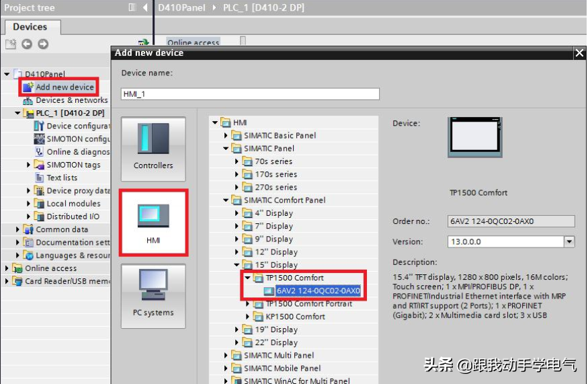Click the forward arrow in Devices toolbar
The image size is (588, 384).
click(43, 44)
